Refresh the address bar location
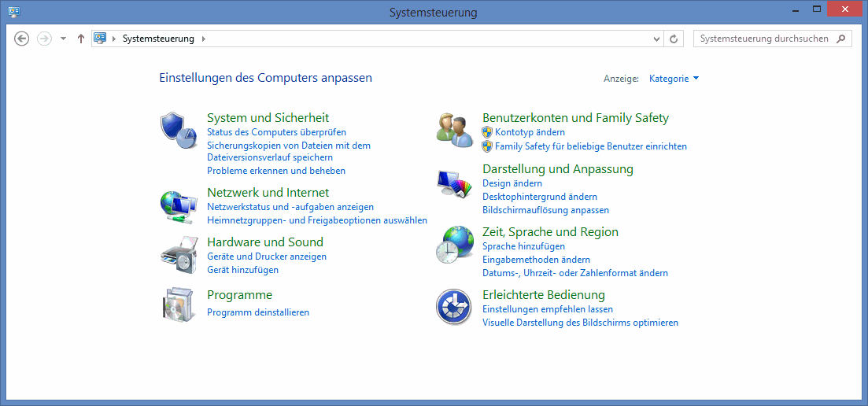The height and width of the screenshot is (406, 868). [674, 39]
